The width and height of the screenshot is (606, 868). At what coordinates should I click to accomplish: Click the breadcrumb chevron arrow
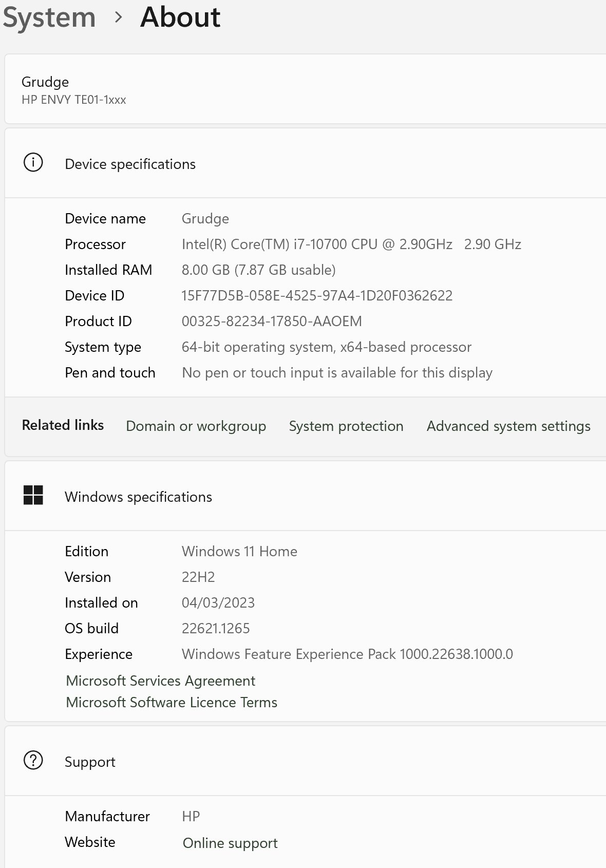click(x=119, y=17)
